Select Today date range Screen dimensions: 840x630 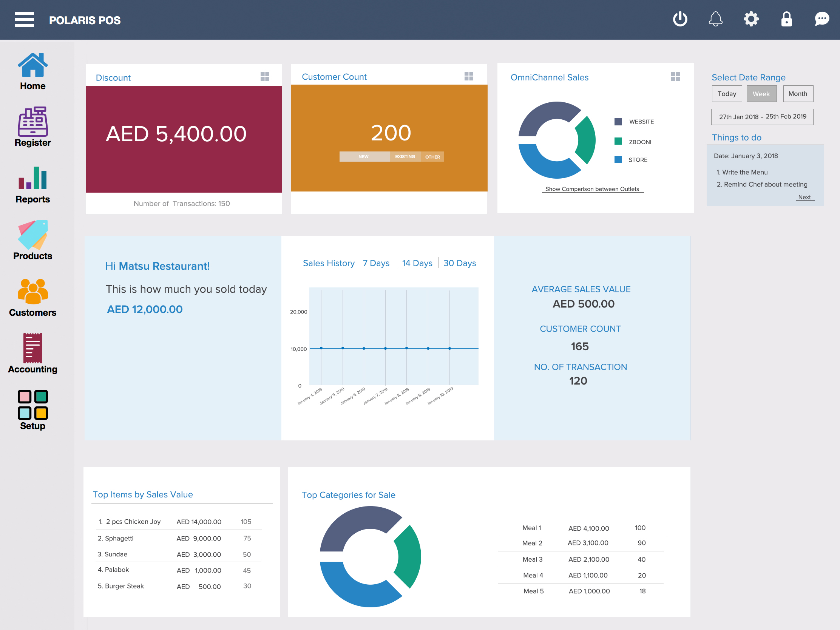coord(726,94)
